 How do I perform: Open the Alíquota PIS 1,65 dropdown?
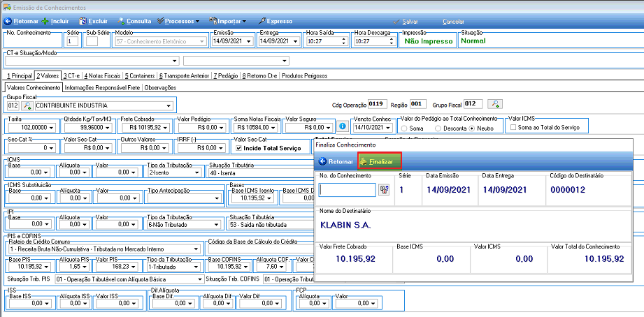(84, 267)
